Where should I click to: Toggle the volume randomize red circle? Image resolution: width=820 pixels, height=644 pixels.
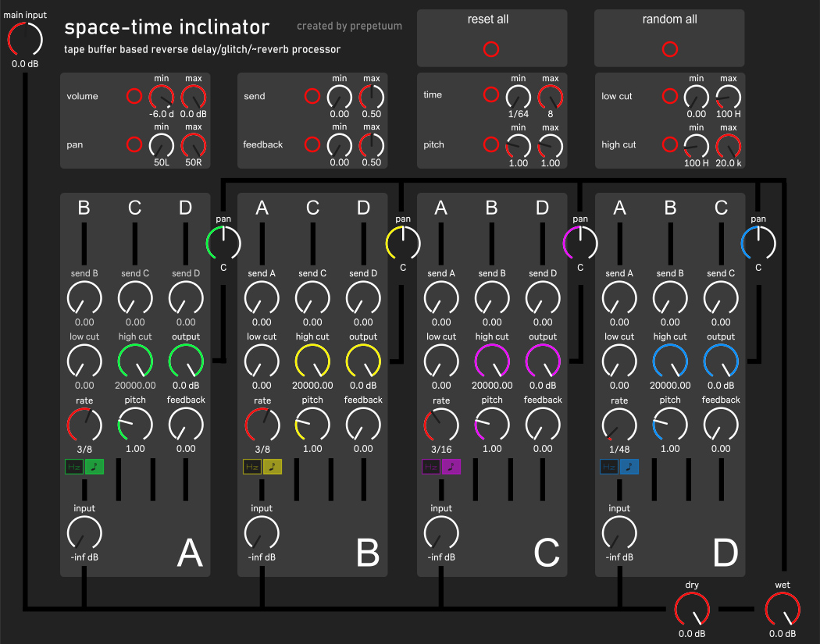tap(134, 97)
